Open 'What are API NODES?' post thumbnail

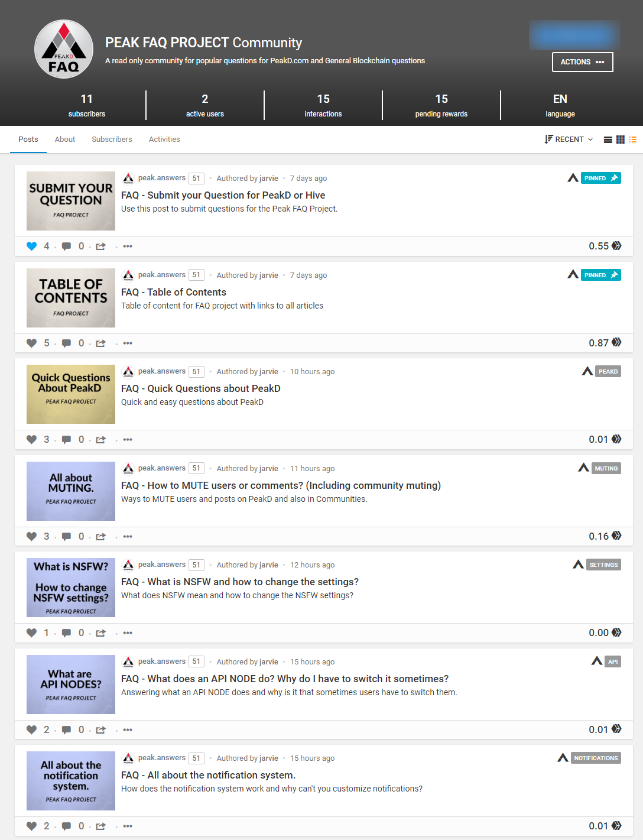click(x=71, y=685)
